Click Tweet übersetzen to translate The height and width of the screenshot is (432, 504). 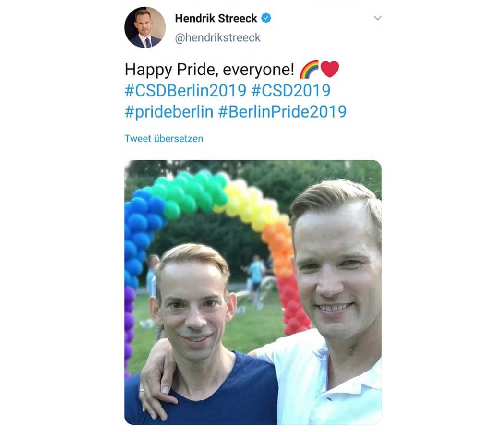164,139
